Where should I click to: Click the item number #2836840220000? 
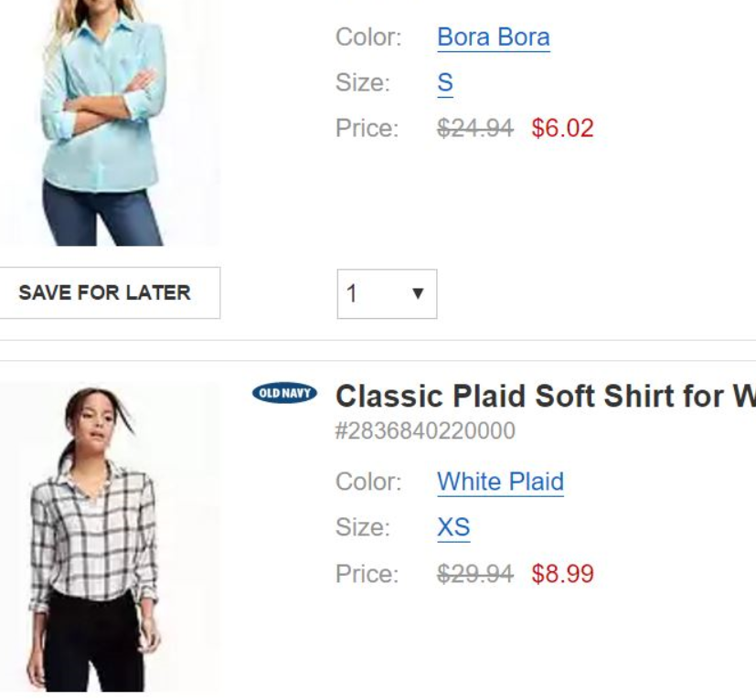pyautogui.click(x=425, y=430)
